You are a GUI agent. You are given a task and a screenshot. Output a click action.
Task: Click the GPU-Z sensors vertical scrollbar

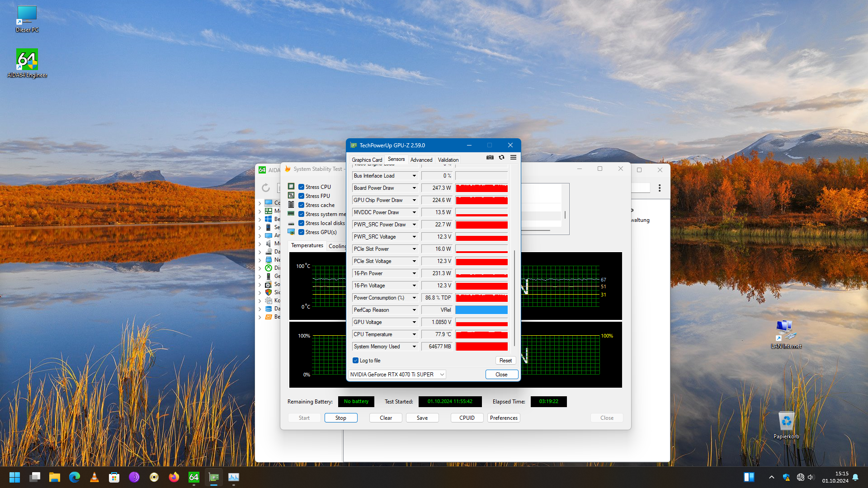pos(514,298)
